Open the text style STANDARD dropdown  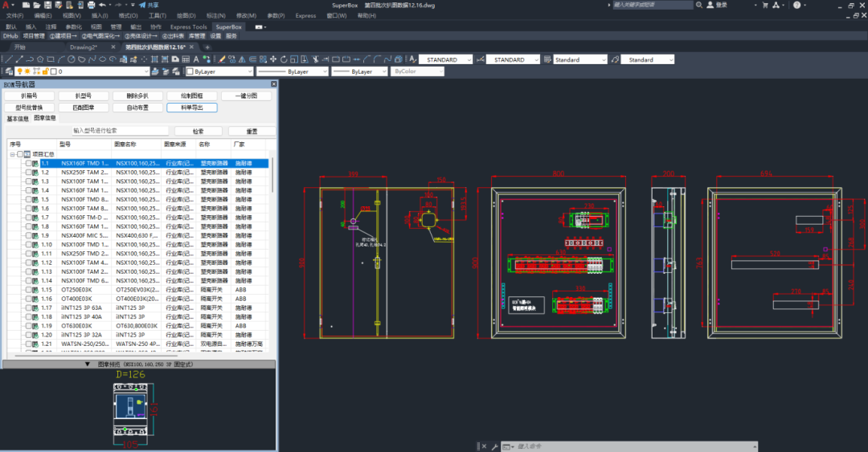point(445,59)
